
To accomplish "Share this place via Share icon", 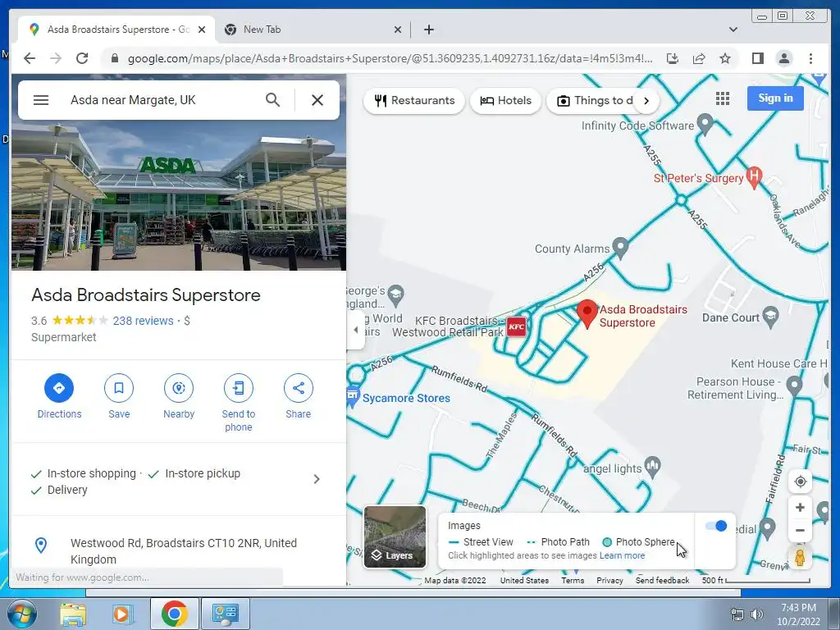I will [x=299, y=388].
